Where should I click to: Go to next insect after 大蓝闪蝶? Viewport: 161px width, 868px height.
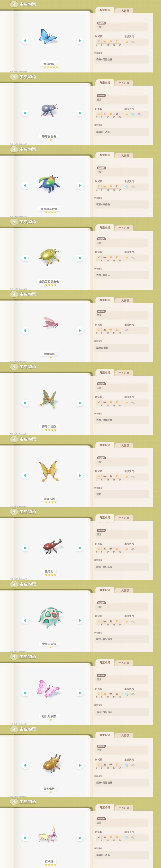click(x=80, y=41)
